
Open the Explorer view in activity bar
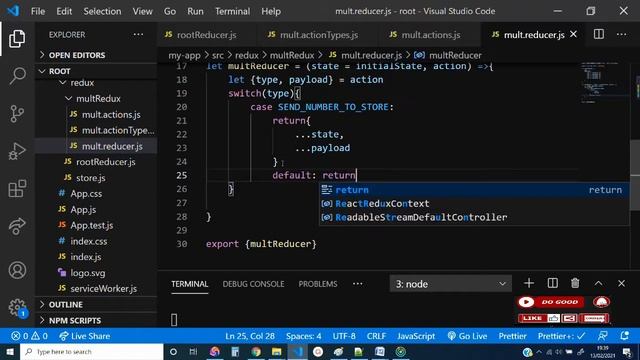click(17, 39)
